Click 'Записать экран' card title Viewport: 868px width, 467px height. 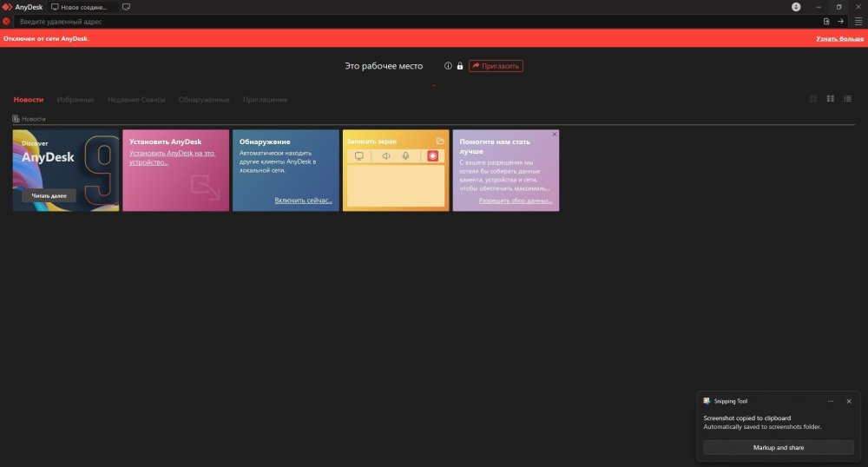coord(372,141)
